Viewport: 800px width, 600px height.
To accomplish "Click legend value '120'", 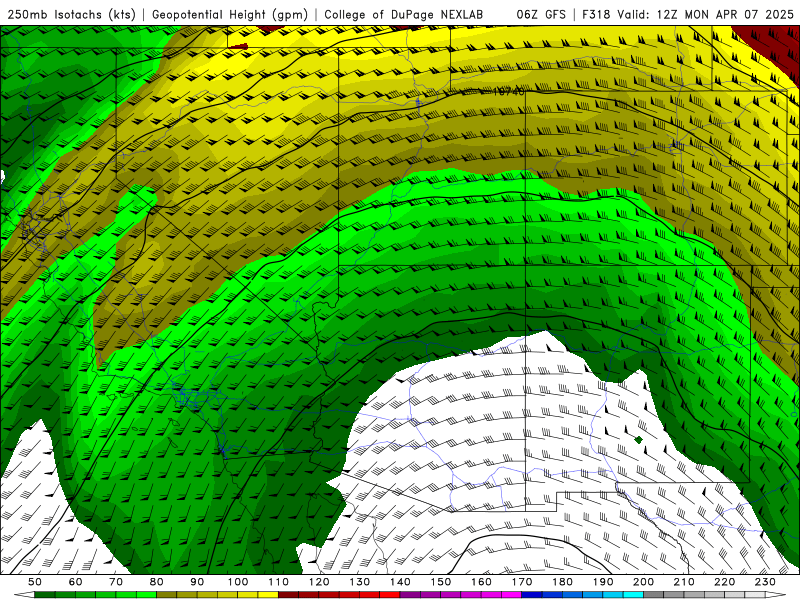I will 319,582.
